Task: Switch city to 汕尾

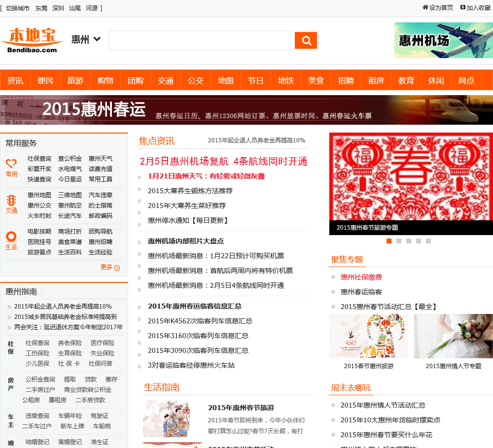Action: [x=75, y=8]
